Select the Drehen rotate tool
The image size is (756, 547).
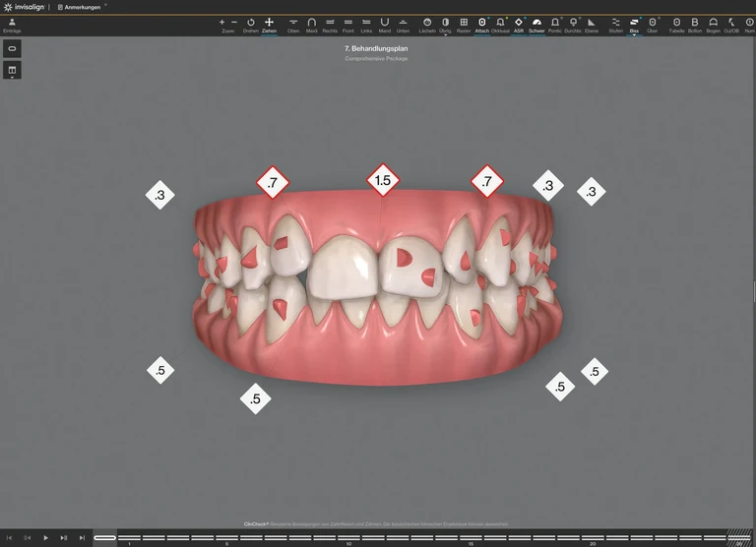pos(251,22)
